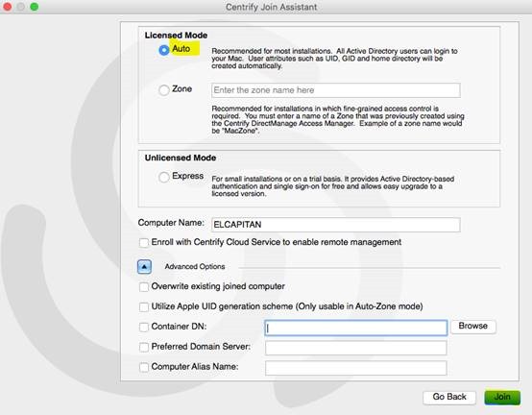The width and height of the screenshot is (532, 415).
Task: Enable Utilize Apple UID generation scheme
Action: click(144, 306)
